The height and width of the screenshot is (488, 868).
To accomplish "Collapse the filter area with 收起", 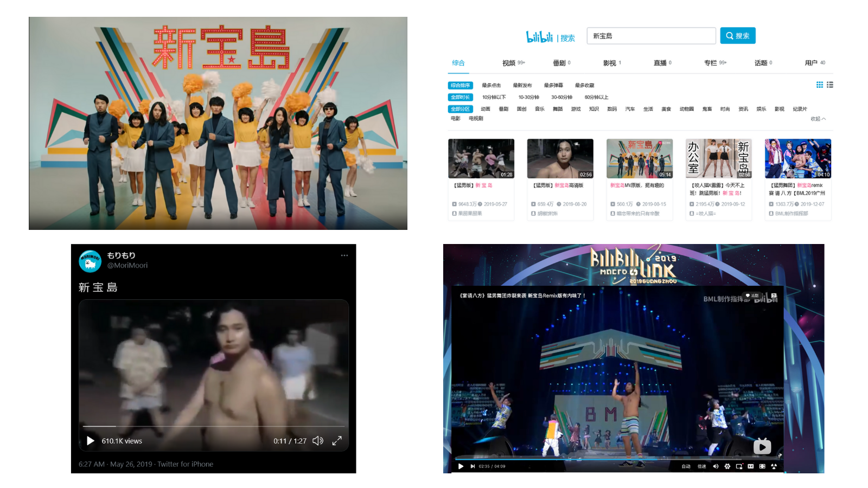I will 818,119.
